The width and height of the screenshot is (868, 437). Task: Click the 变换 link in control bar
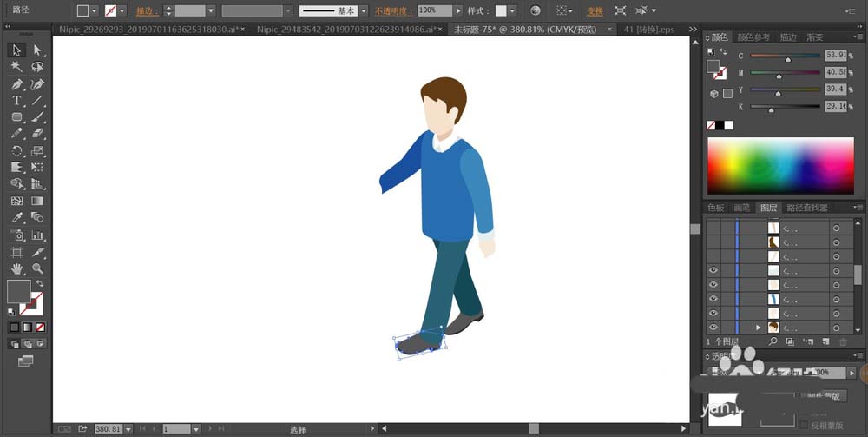coord(595,11)
